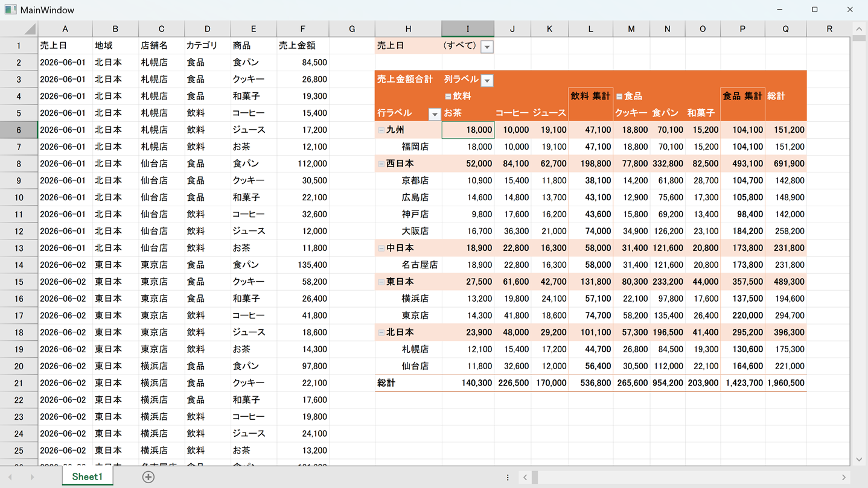This screenshot has width=868, height=488.
Task: Select the 商品 header cell E1
Action: tap(254, 45)
